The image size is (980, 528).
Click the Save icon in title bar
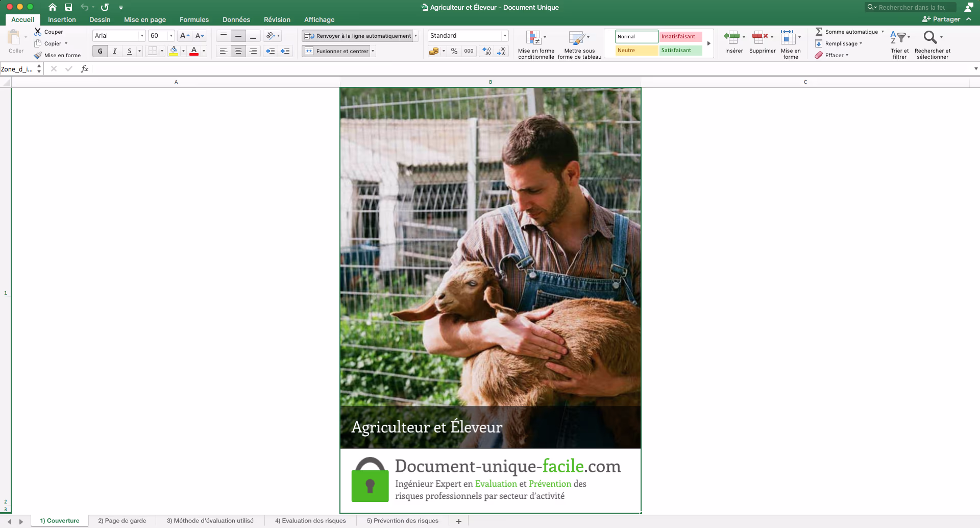pyautogui.click(x=68, y=7)
